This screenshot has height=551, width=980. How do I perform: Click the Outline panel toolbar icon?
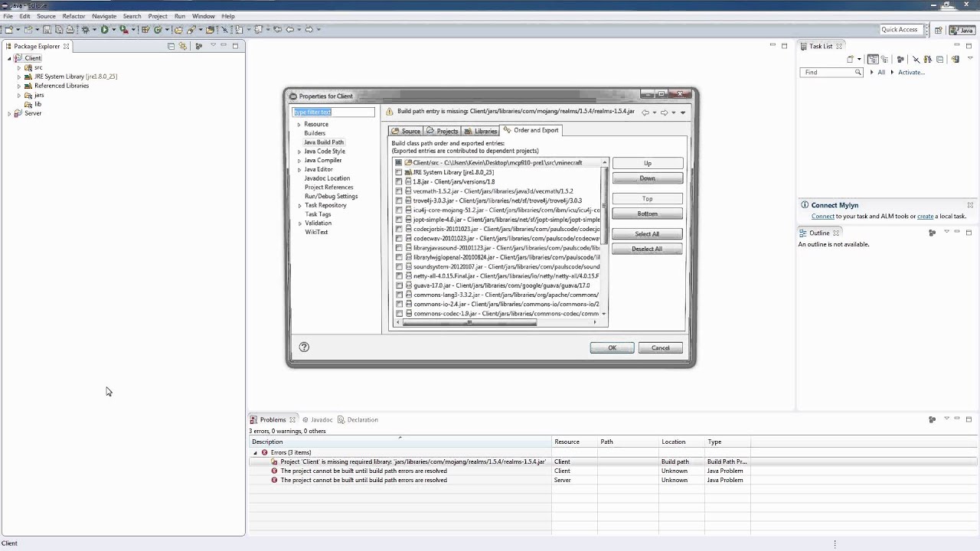(x=932, y=232)
